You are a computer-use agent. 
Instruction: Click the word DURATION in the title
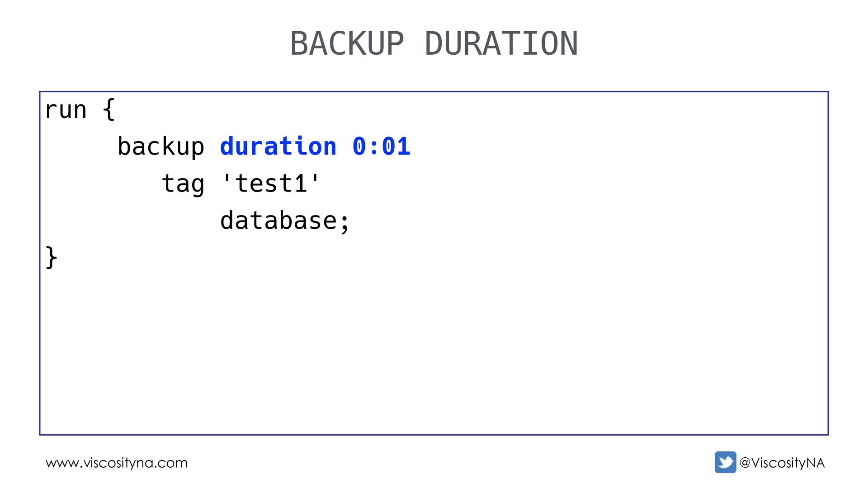click(501, 44)
